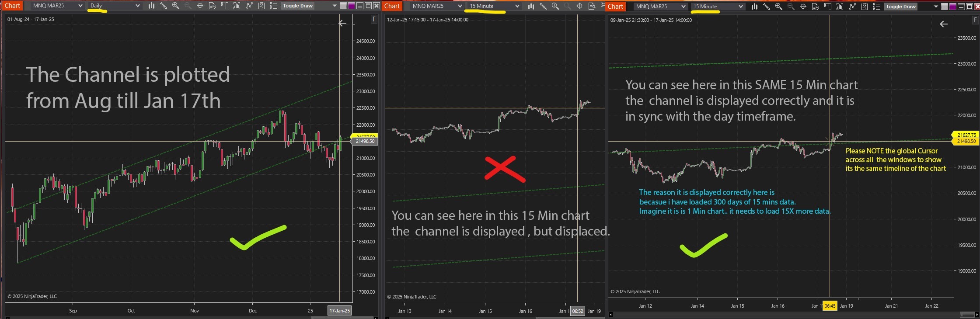Select crosshair cursor icon in right chart toolbar
Screen dimensions: 980x319
tap(803, 7)
